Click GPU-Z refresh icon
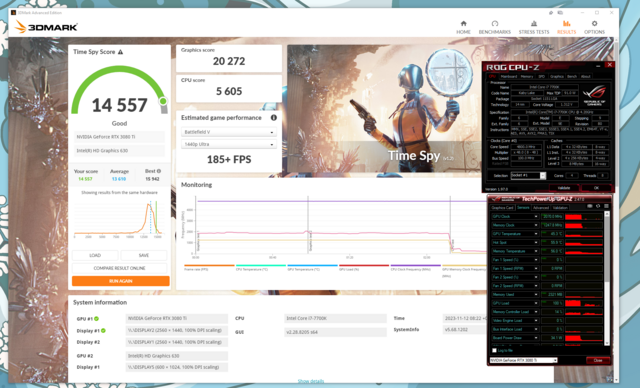Image resolution: width=640 pixels, height=388 pixels. coord(598,206)
